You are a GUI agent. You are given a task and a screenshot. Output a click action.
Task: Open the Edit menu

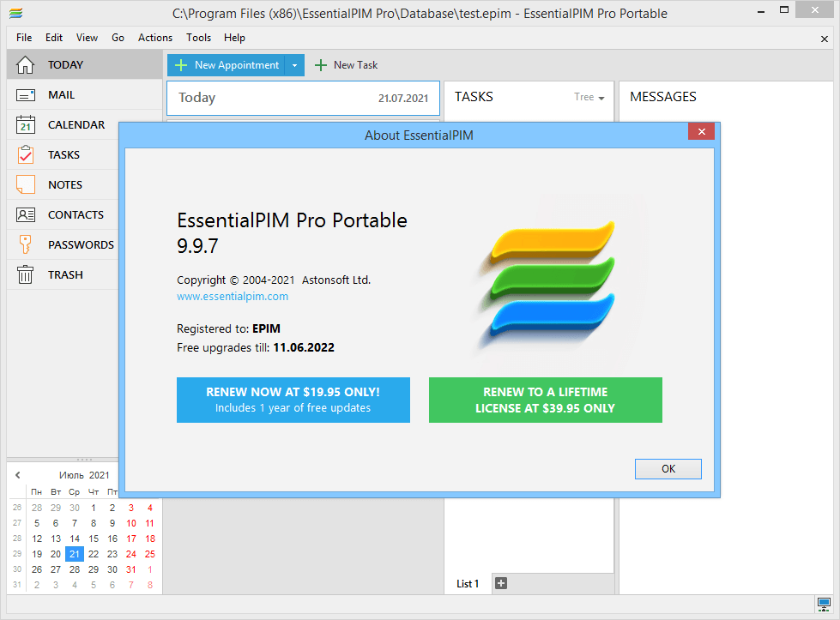(x=53, y=38)
